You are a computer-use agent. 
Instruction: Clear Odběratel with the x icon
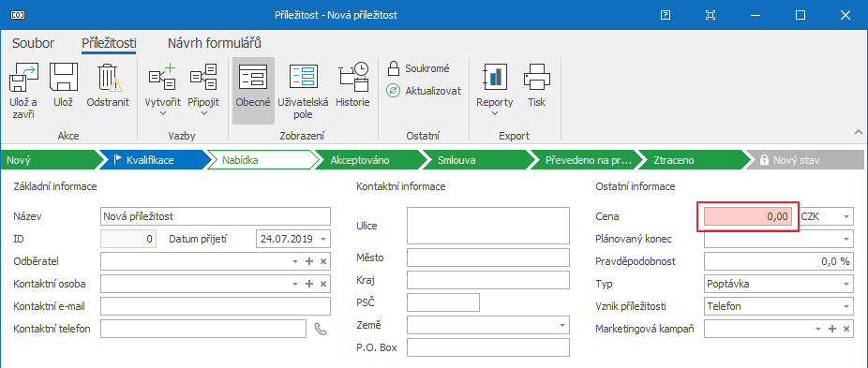coord(323,262)
